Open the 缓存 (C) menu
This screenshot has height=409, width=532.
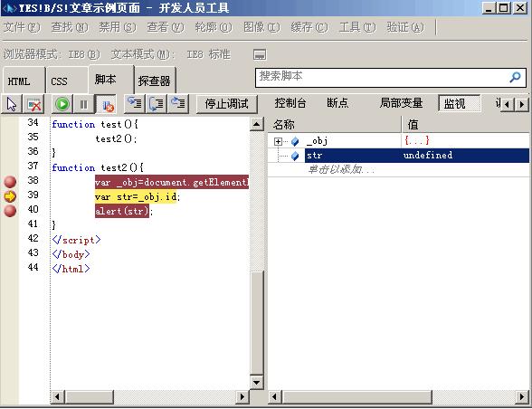pyautogui.click(x=309, y=27)
